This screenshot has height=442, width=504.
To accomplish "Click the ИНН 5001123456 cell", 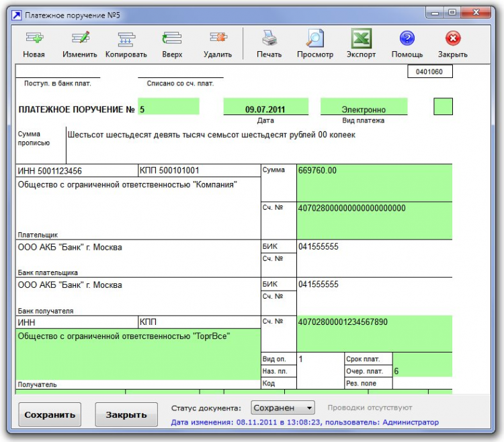I will 77,171.
